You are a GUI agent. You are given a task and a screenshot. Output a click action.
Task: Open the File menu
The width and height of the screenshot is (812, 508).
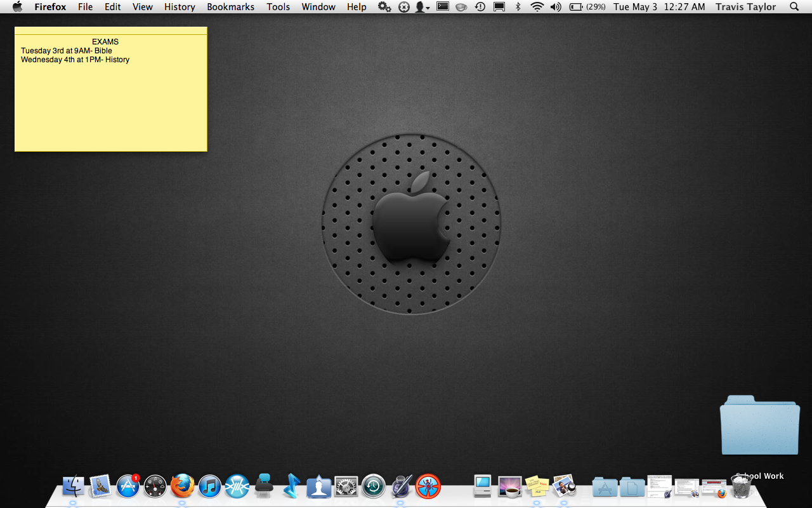pos(85,7)
